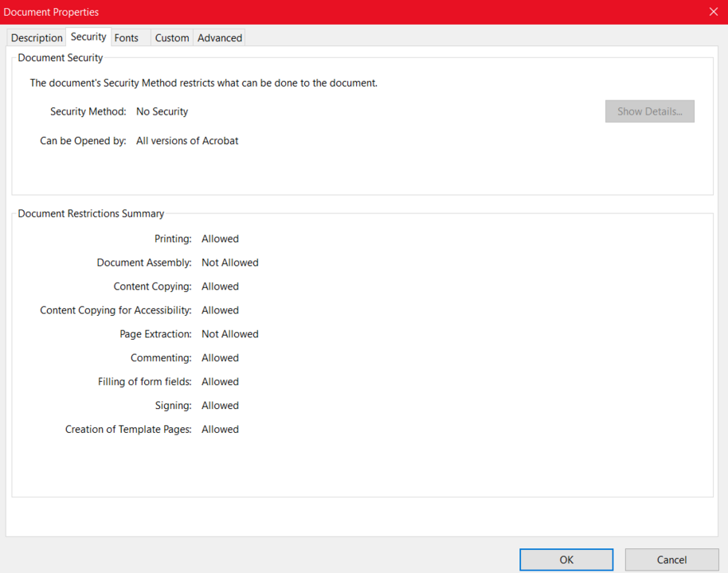Go to the Custom tab
Image resolution: width=728 pixels, height=573 pixels.
[x=172, y=38]
